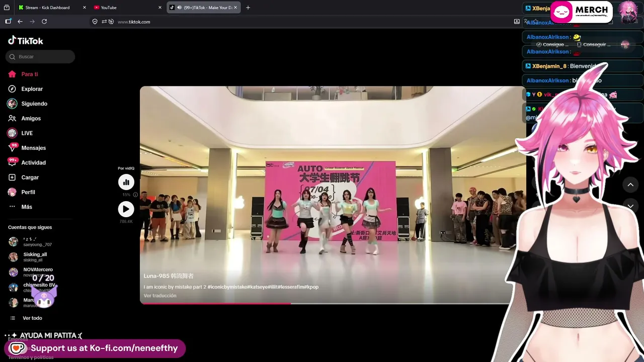Select the TikTok browser tab
This screenshot has height=362, width=644.
point(204,8)
